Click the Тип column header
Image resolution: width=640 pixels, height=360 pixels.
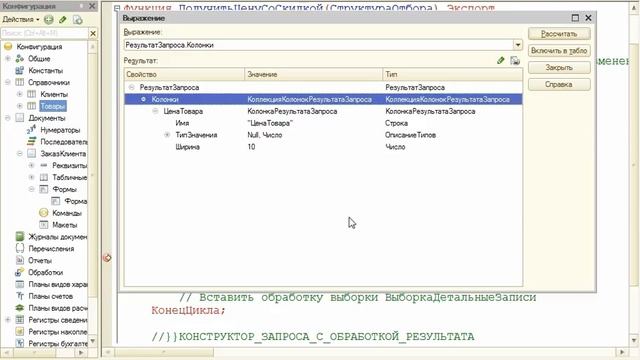453,74
